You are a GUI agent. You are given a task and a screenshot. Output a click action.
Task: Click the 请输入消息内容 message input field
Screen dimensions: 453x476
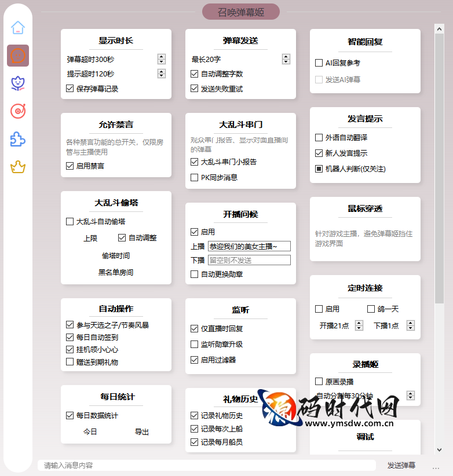point(206,466)
